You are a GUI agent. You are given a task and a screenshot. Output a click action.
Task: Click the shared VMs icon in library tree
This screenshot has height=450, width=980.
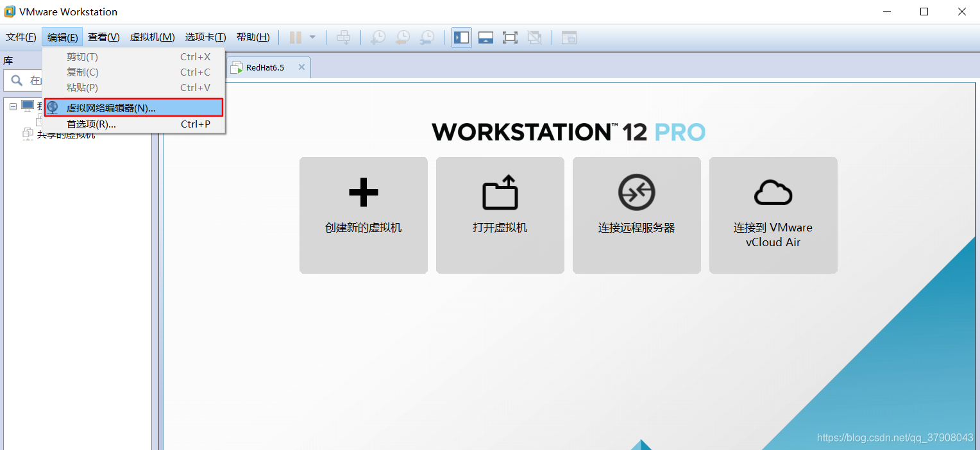pyautogui.click(x=28, y=134)
